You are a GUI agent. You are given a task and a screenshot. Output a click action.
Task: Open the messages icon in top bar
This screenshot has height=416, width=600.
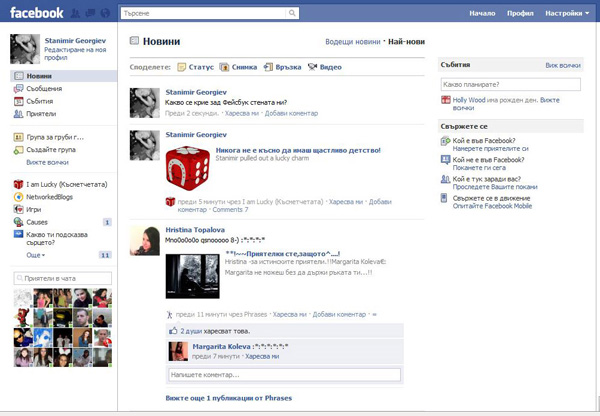coord(91,14)
